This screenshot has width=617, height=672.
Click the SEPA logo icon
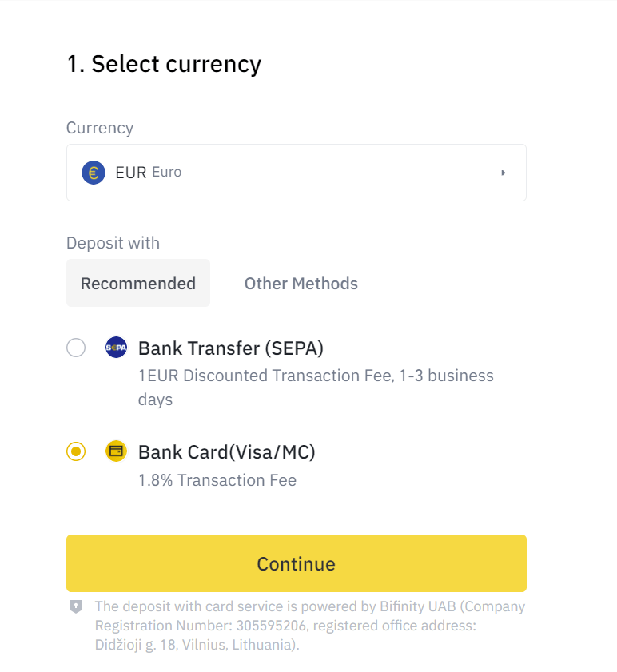116,348
